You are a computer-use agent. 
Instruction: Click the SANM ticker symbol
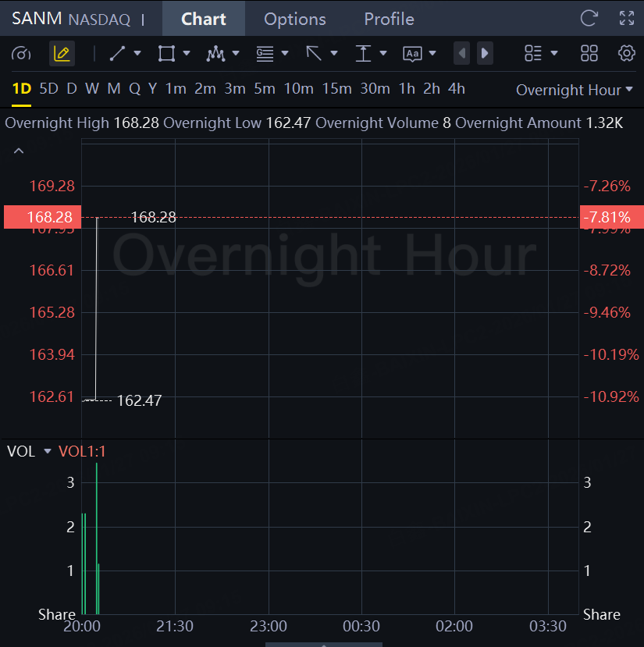tap(37, 19)
